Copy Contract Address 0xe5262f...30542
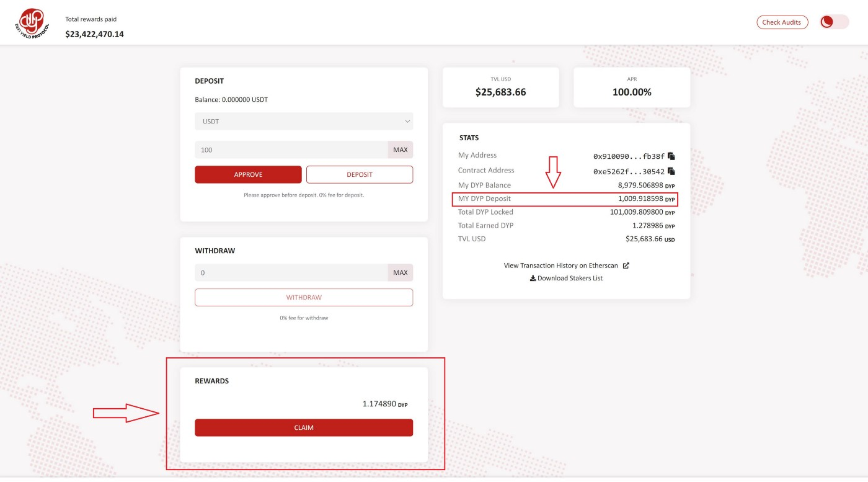The width and height of the screenshot is (868, 482). 671,171
